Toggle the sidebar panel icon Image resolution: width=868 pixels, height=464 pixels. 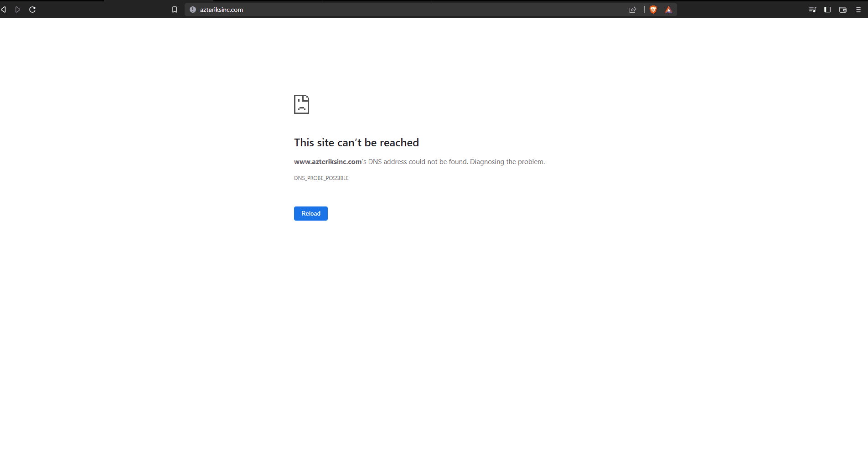click(x=827, y=10)
